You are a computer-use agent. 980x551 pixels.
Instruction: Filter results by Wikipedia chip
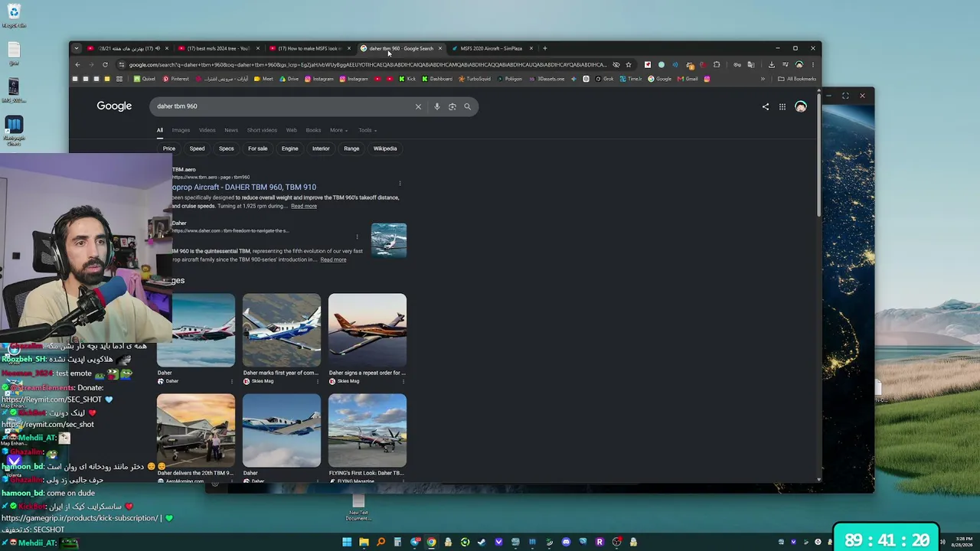pos(385,148)
